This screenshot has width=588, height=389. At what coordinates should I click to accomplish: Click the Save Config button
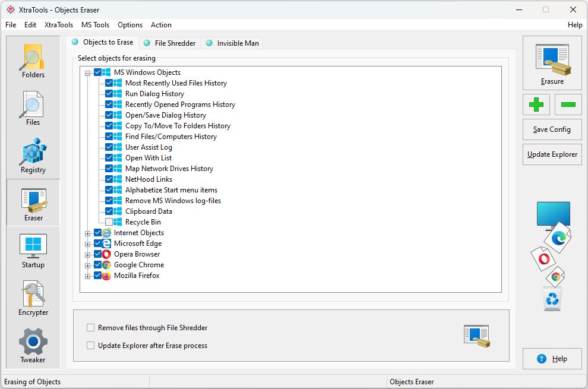click(x=552, y=129)
